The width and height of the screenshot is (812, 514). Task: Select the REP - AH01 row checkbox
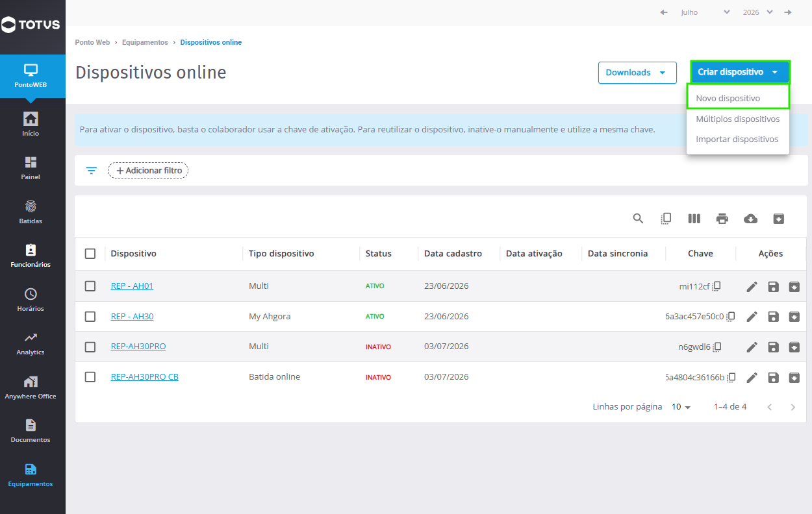click(90, 286)
